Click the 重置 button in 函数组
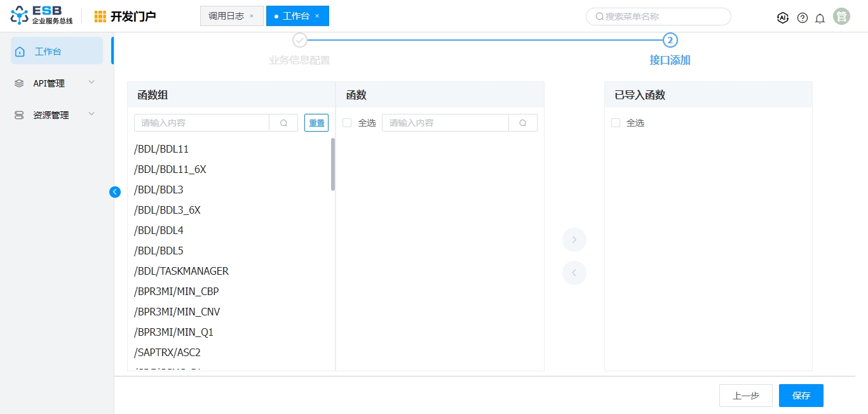Screen dimensions: 868x414 [x=316, y=123]
